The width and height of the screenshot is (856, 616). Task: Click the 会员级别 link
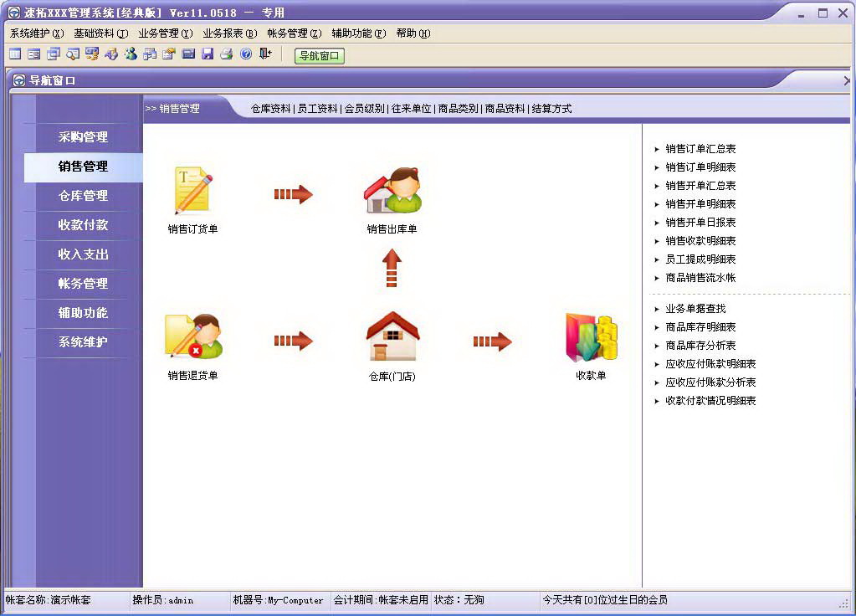[x=365, y=109]
